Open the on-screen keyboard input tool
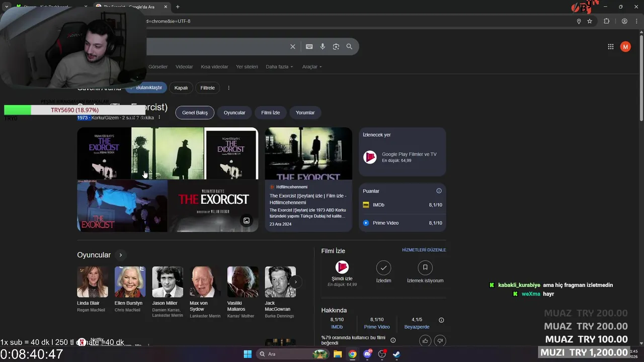Screen dimensions: 644x362 [309, 47]
